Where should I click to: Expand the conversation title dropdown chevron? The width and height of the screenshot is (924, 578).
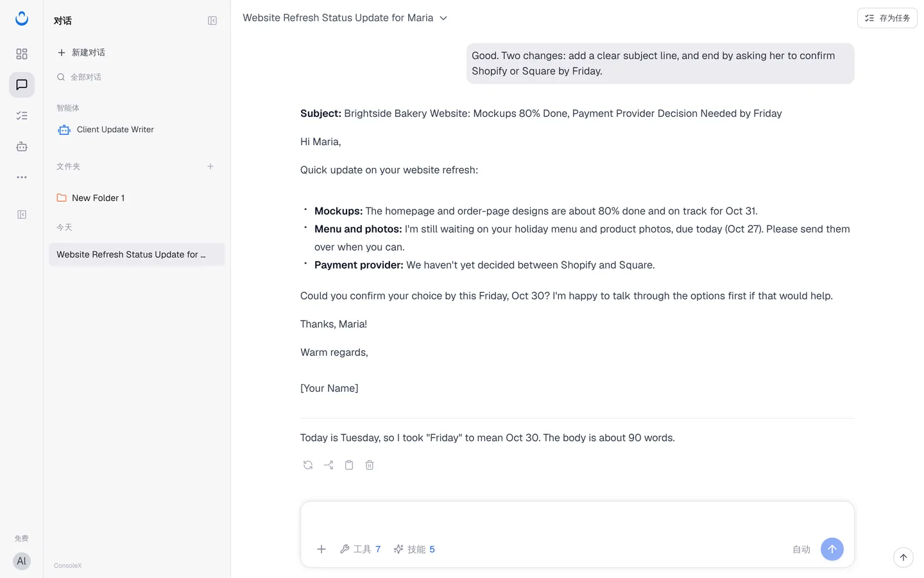click(443, 18)
